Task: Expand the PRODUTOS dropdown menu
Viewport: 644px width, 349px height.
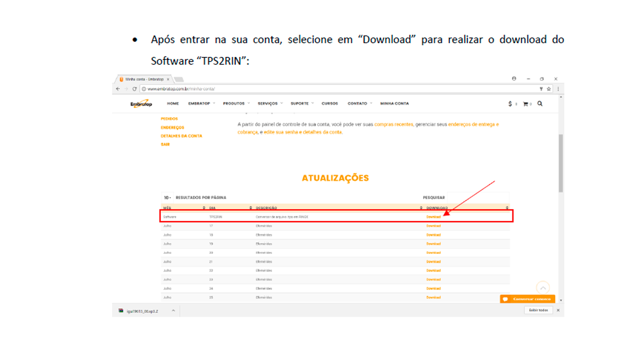Action: pyautogui.click(x=236, y=104)
